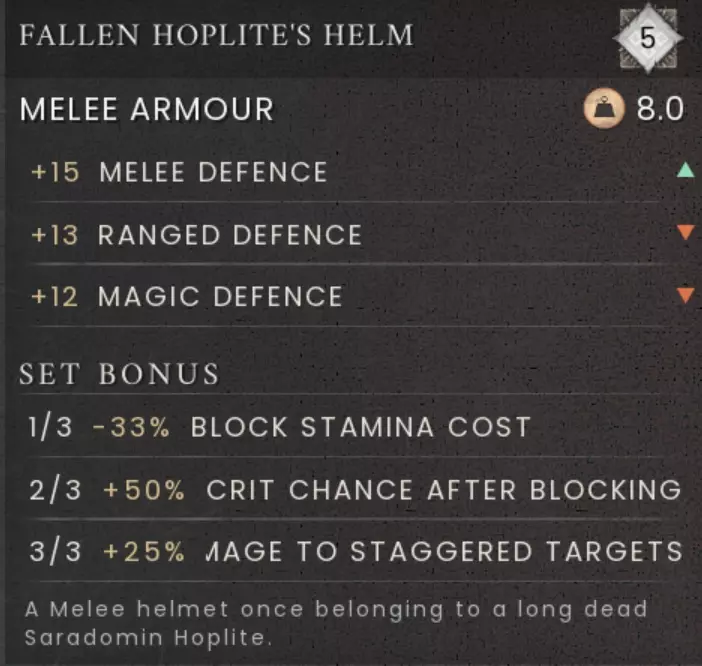Image resolution: width=702 pixels, height=666 pixels.
Task: Click the orange down arrow for Magic Defence
Action: click(685, 295)
